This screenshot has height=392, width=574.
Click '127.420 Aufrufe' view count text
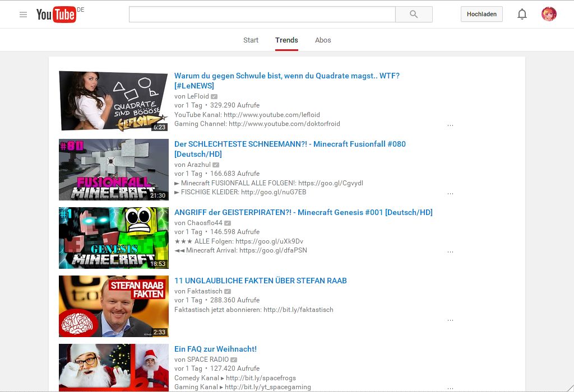click(235, 368)
